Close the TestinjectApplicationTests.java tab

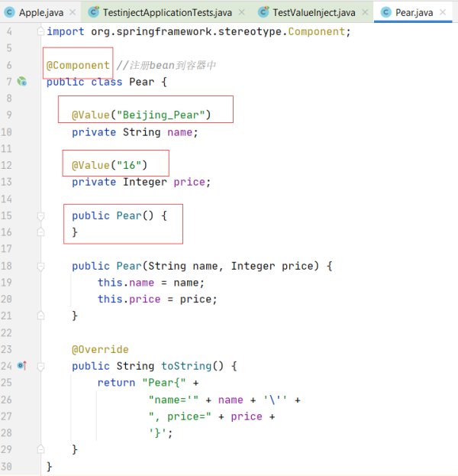click(242, 12)
